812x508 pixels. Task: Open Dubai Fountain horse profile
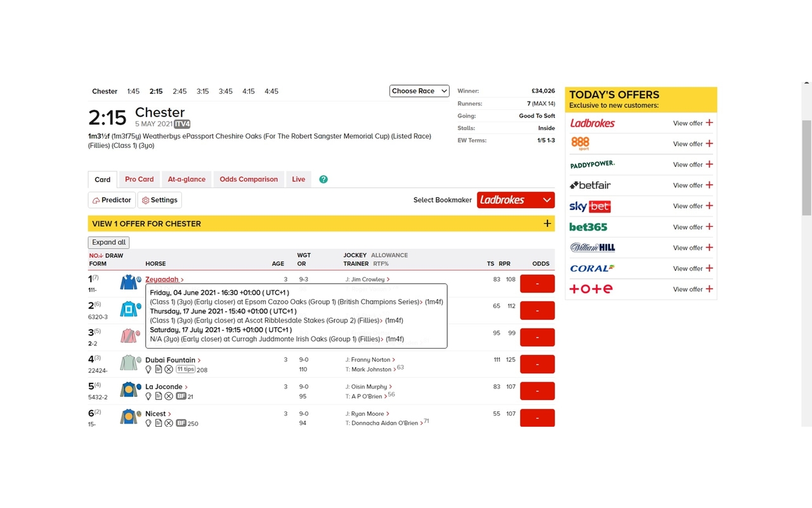coord(173,360)
